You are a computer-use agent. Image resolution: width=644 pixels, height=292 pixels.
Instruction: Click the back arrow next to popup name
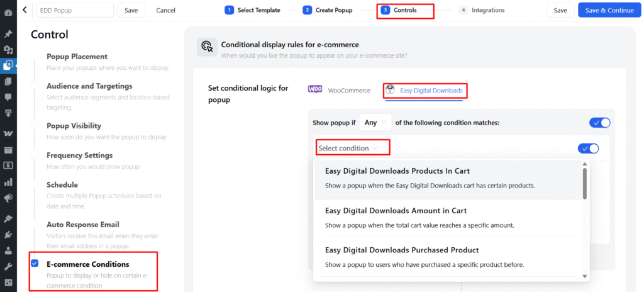25,10
